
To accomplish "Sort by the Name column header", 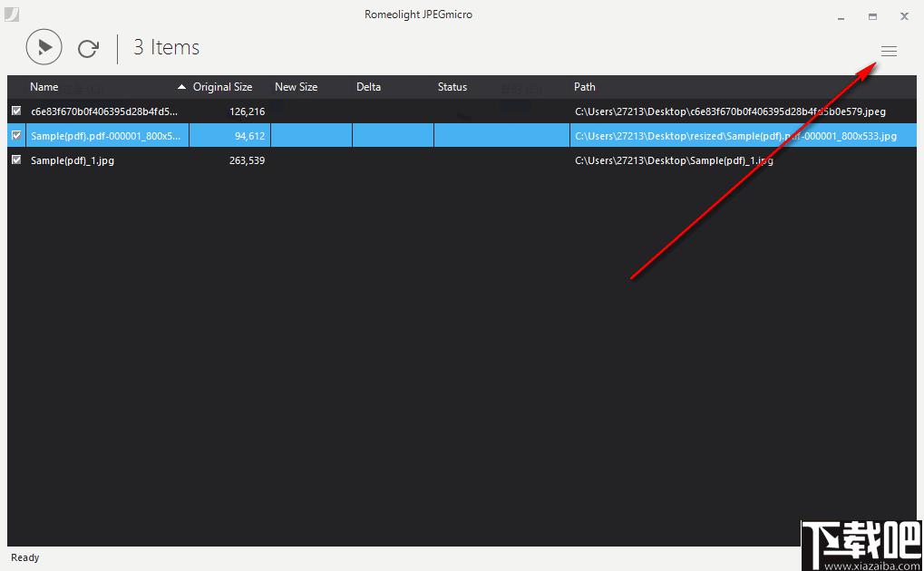I will 44,87.
